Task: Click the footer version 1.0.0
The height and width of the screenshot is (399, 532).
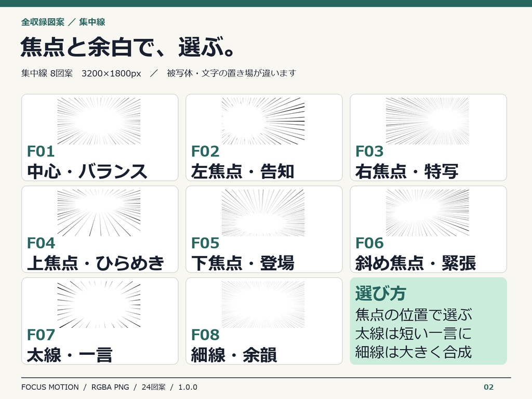Action: click(188, 387)
